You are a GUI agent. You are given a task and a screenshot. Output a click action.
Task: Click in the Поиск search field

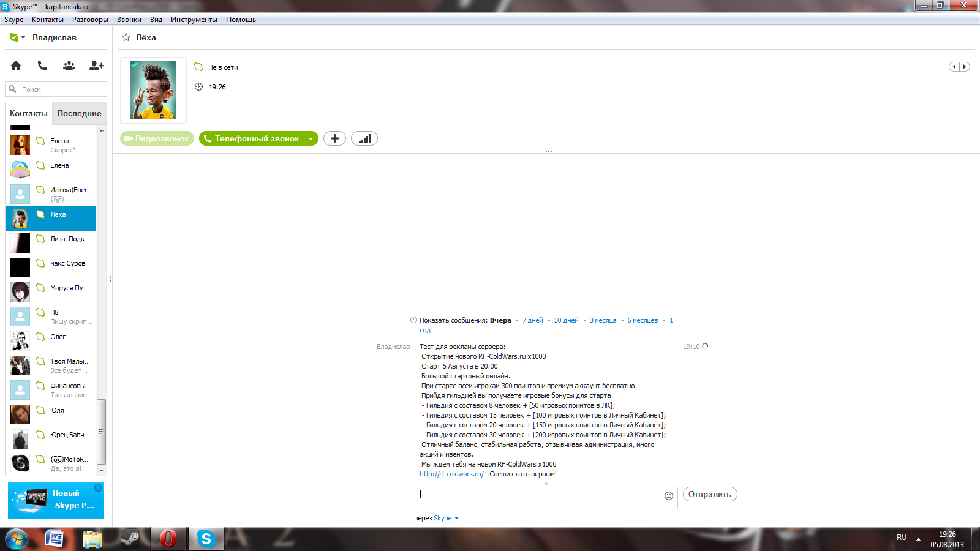coord(56,89)
